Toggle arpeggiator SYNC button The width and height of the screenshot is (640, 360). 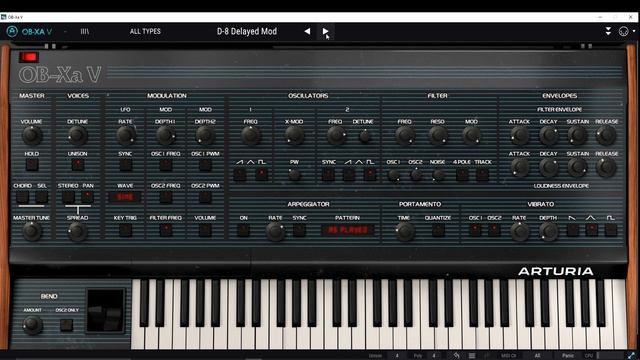[299, 230]
